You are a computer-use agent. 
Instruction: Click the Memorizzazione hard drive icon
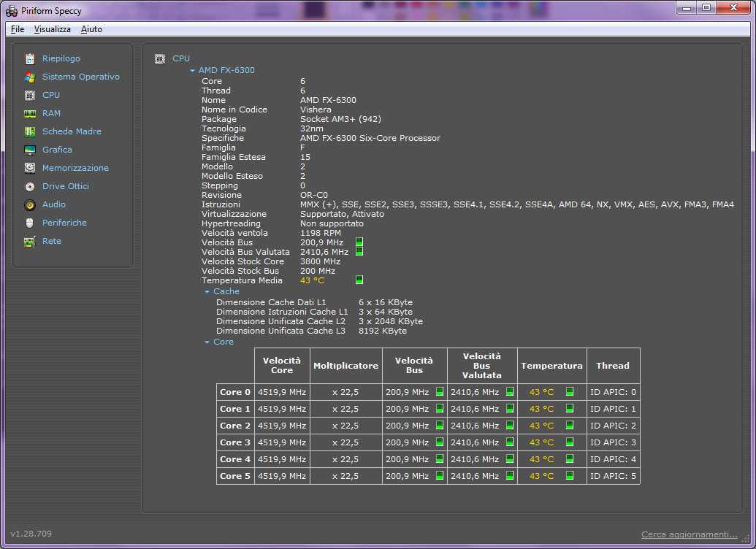(x=30, y=168)
